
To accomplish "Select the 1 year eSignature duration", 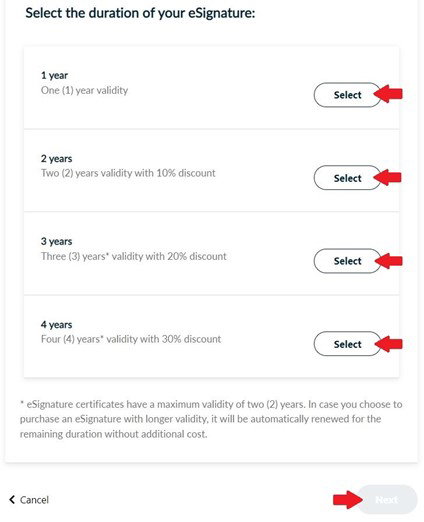I will coord(347,95).
